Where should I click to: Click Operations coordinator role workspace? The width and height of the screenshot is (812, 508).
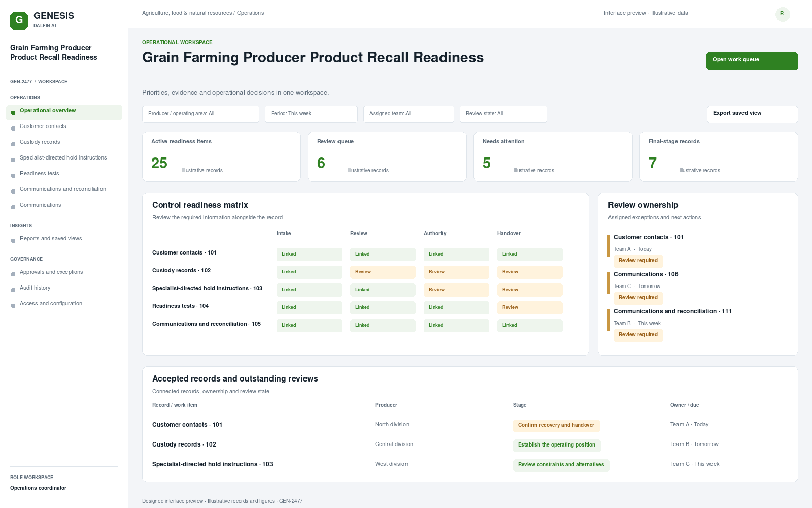(38, 488)
